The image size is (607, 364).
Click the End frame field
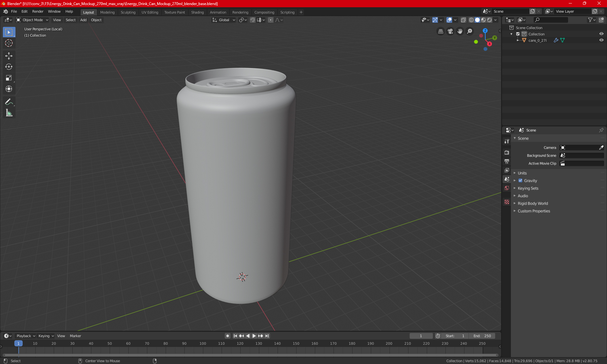[x=482, y=336]
